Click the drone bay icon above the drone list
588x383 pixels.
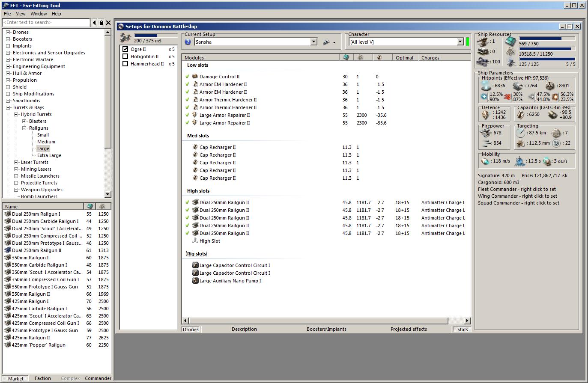click(x=125, y=38)
